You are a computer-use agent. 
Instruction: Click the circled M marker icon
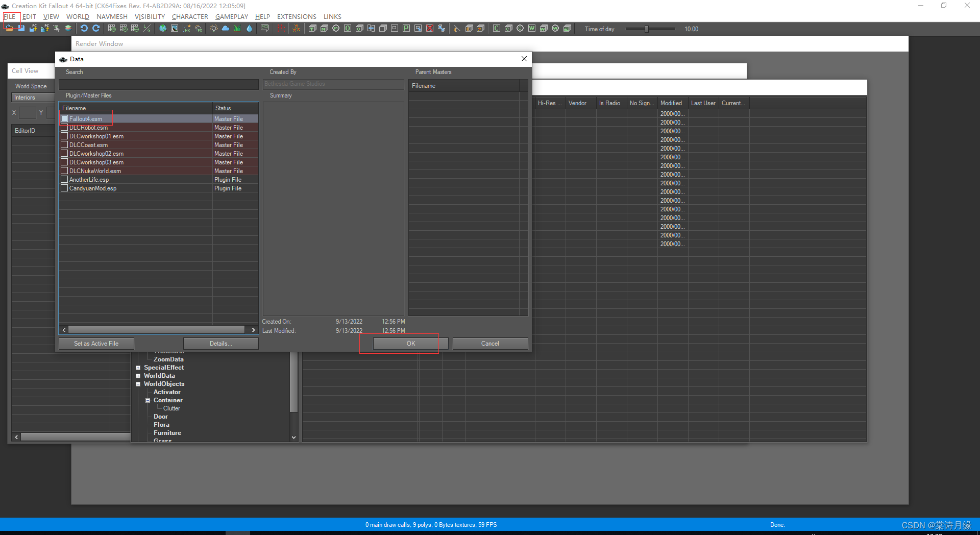[x=336, y=29]
